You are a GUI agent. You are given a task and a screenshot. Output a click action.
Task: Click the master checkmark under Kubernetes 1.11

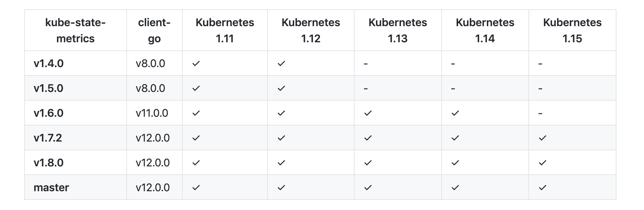(x=196, y=188)
